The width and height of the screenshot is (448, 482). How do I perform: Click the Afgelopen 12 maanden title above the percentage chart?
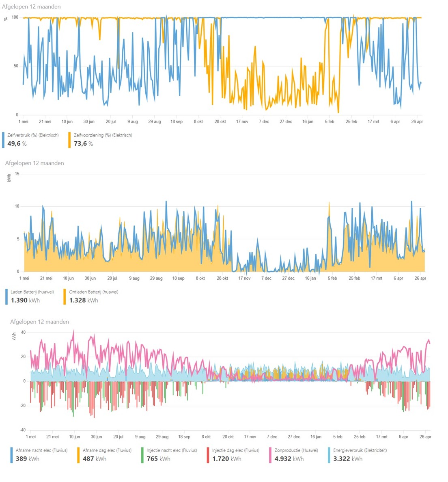click(31, 6)
